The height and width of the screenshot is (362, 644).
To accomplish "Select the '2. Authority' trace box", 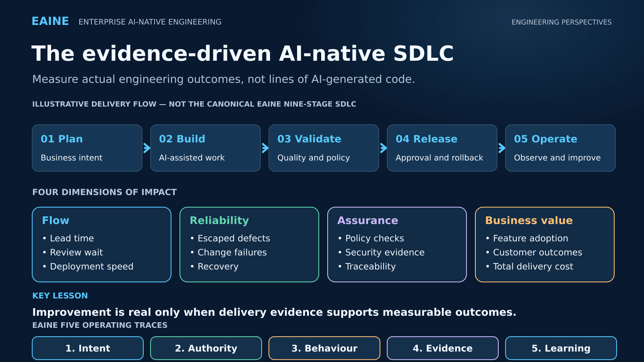I will pyautogui.click(x=206, y=348).
